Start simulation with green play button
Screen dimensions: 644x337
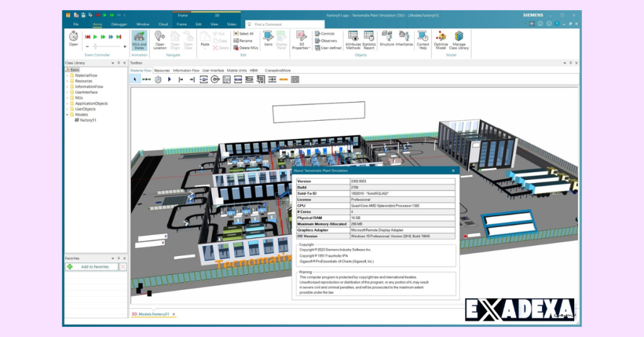[96, 37]
